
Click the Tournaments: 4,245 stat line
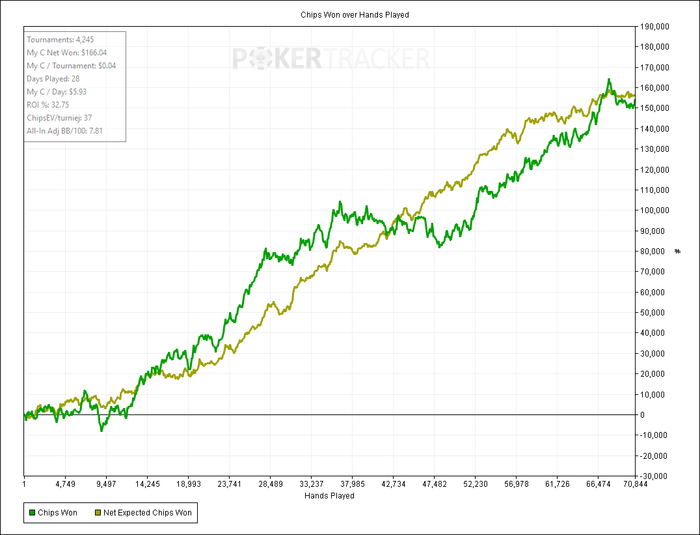click(60, 40)
